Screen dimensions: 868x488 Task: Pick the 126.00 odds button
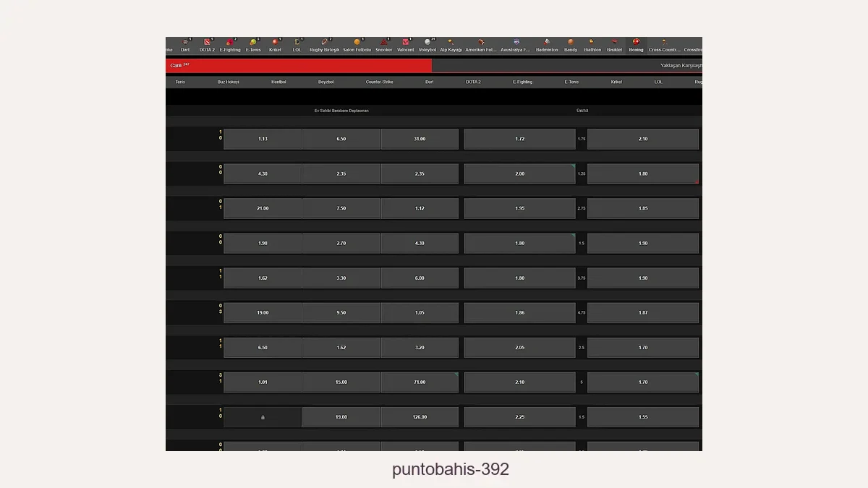point(420,417)
